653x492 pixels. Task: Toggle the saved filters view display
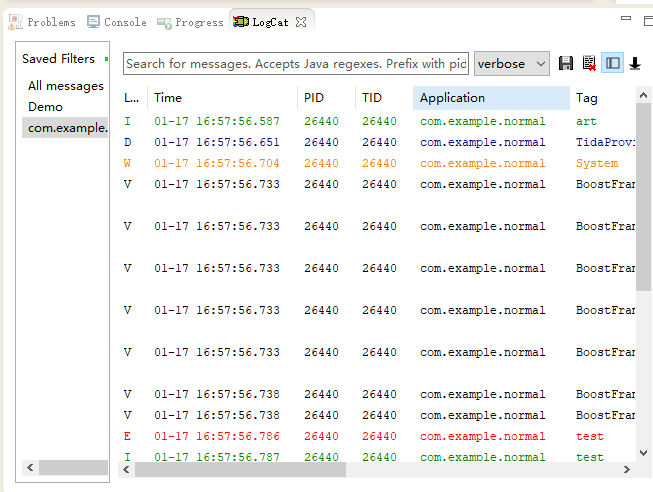click(x=612, y=63)
